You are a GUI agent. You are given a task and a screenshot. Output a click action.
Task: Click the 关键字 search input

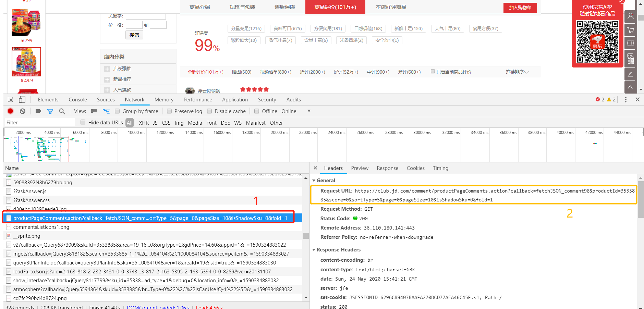(x=146, y=16)
